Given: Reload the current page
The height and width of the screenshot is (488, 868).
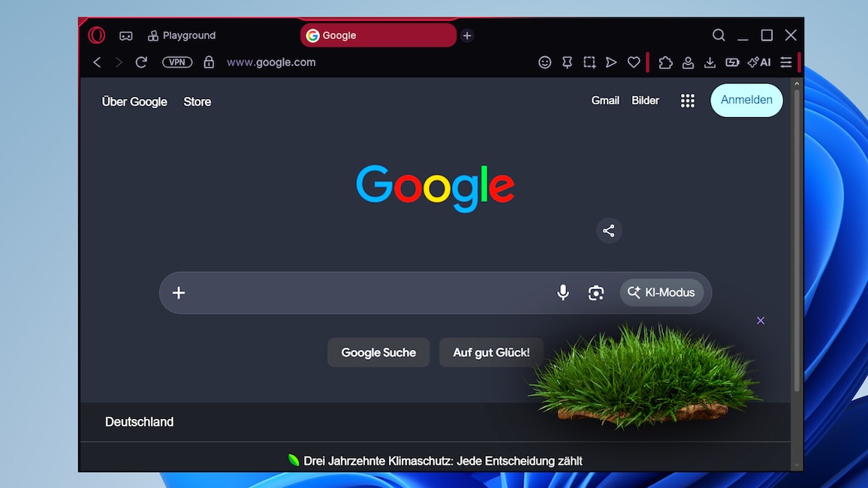Looking at the screenshot, I should click(141, 62).
